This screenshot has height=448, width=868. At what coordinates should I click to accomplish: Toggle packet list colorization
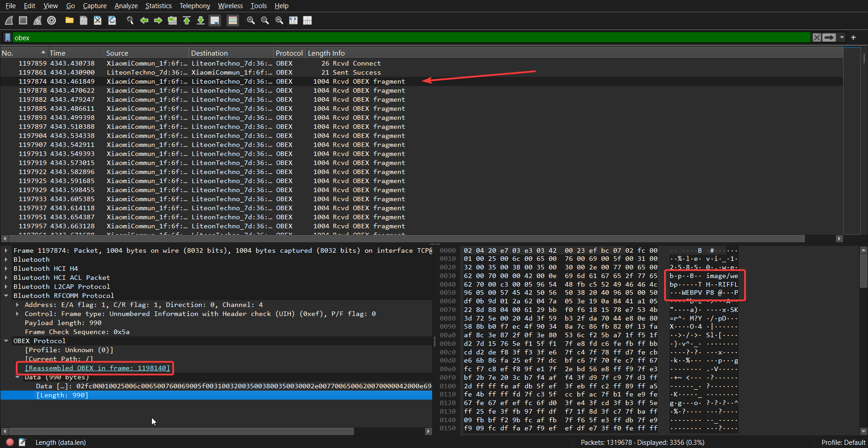[232, 20]
